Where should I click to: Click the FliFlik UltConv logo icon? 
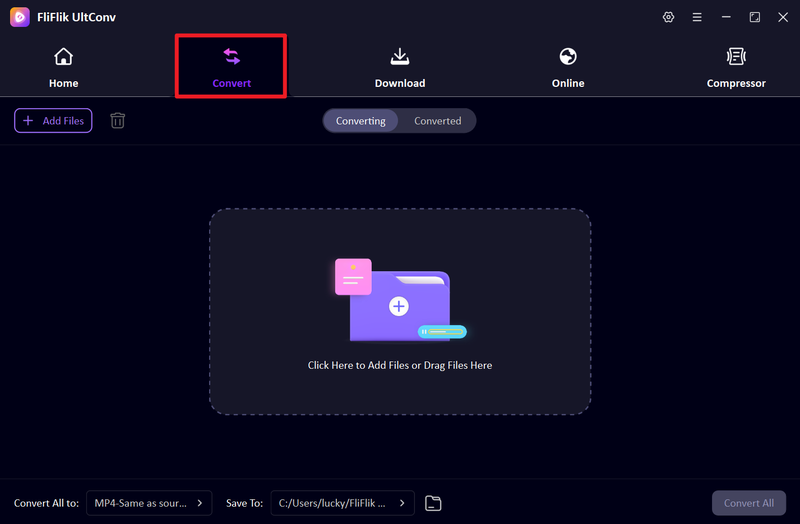20,17
